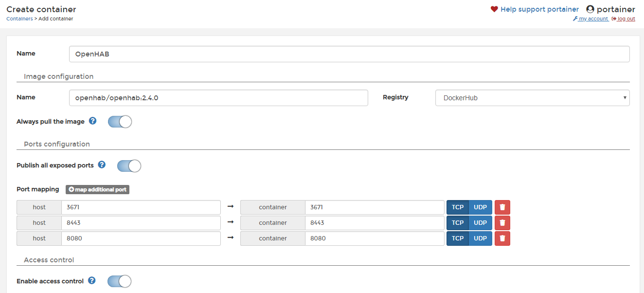The width and height of the screenshot is (644, 293).
Task: Delete the 3671 port mapping row
Action: tap(502, 207)
